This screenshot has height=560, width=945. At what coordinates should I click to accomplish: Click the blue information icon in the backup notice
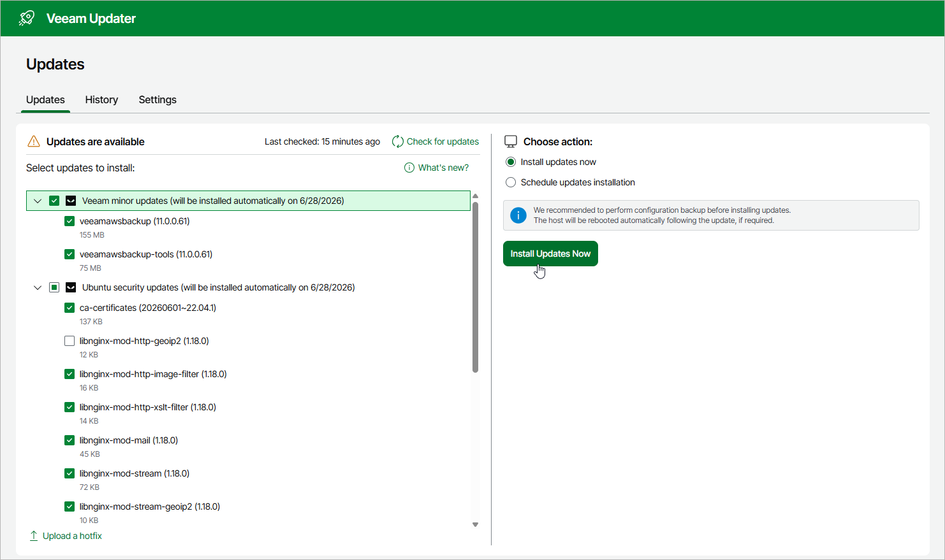[x=518, y=215]
